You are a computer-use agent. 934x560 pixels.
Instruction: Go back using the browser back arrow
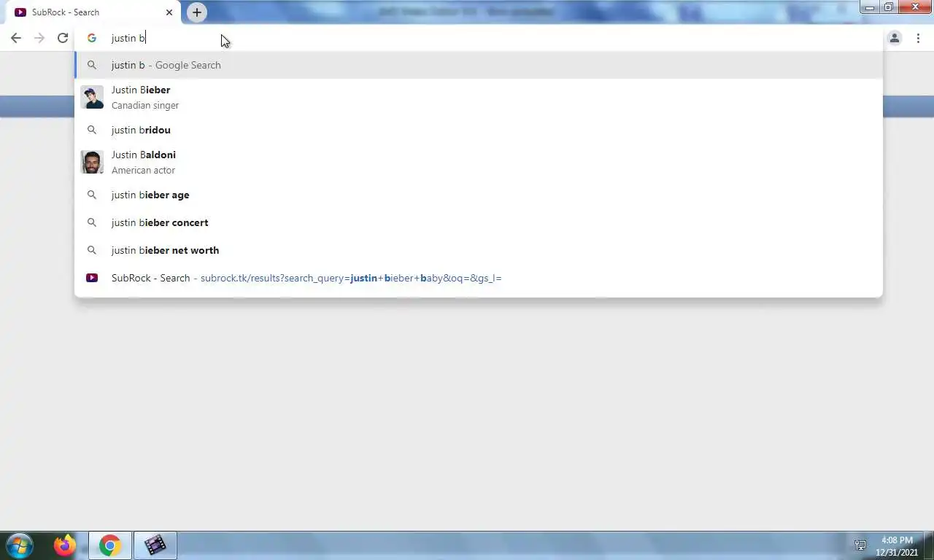(16, 38)
